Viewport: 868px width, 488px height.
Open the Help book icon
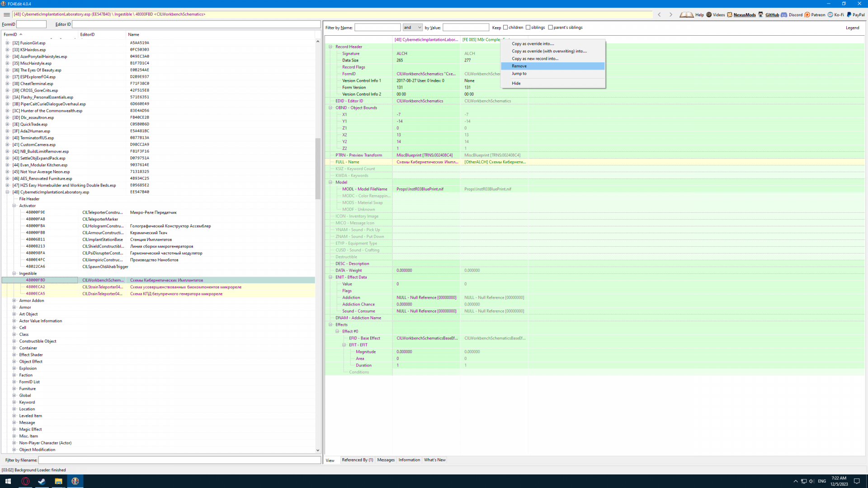point(686,14)
